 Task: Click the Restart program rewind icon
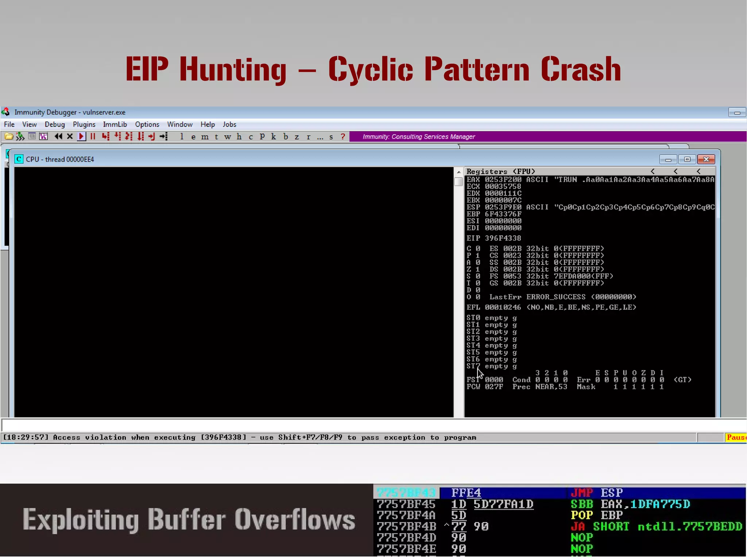[x=58, y=137]
